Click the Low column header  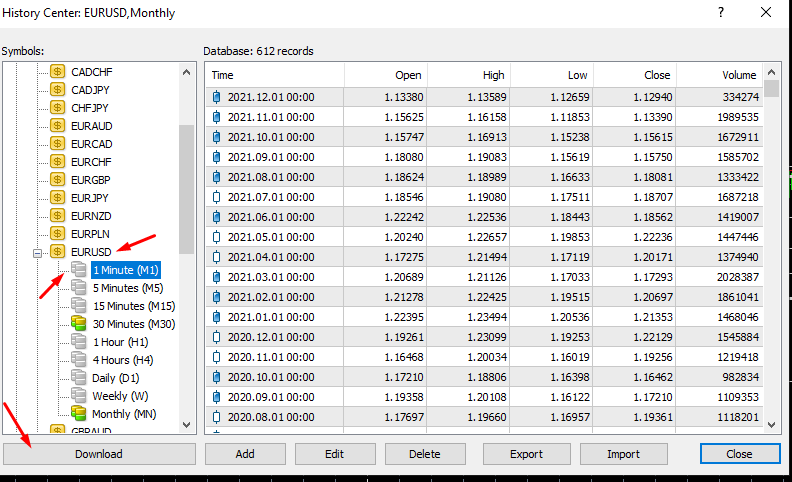click(552, 75)
